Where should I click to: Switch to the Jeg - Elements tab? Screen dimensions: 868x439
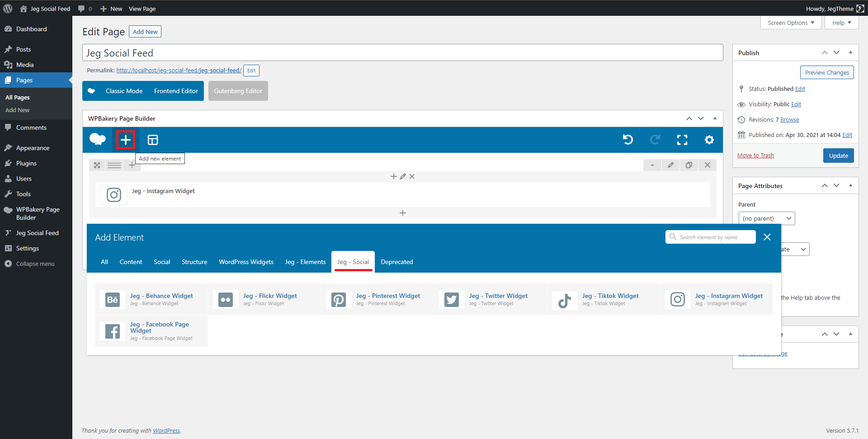(305, 262)
